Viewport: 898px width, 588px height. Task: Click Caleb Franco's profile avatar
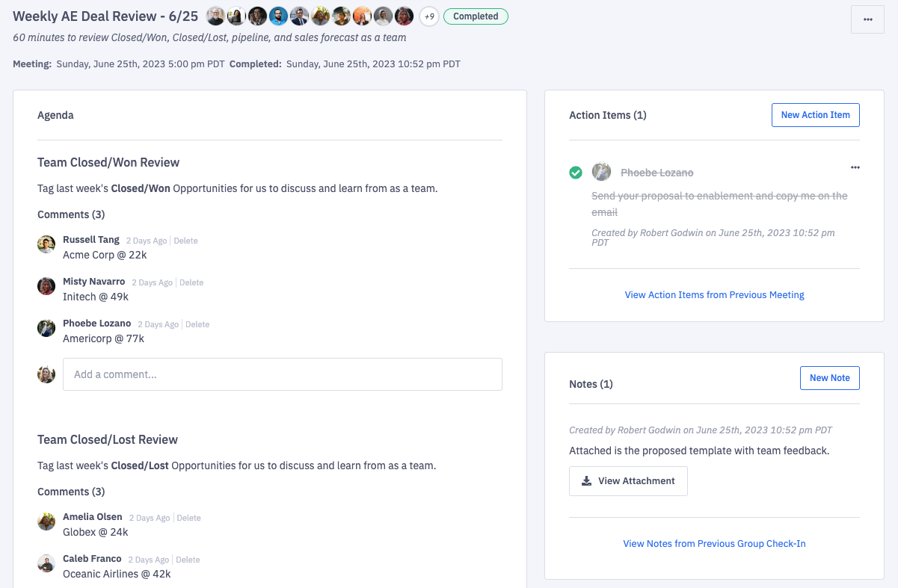(46, 562)
